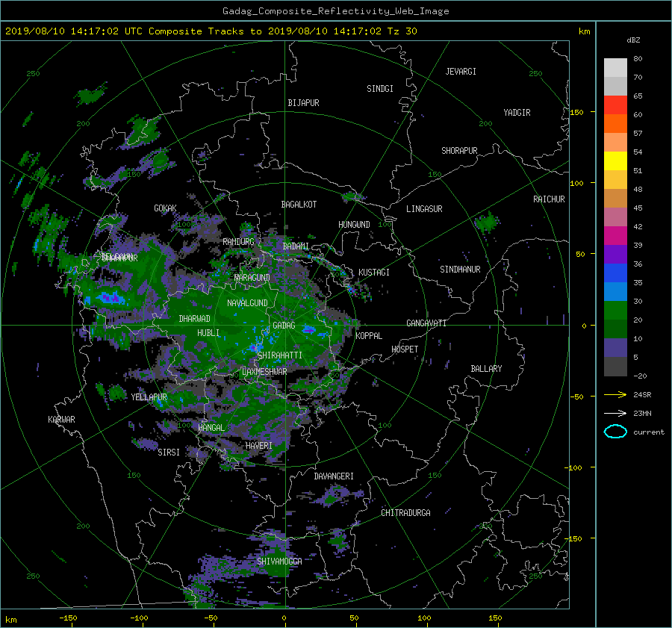Click the HUBLI city label

tap(208, 333)
